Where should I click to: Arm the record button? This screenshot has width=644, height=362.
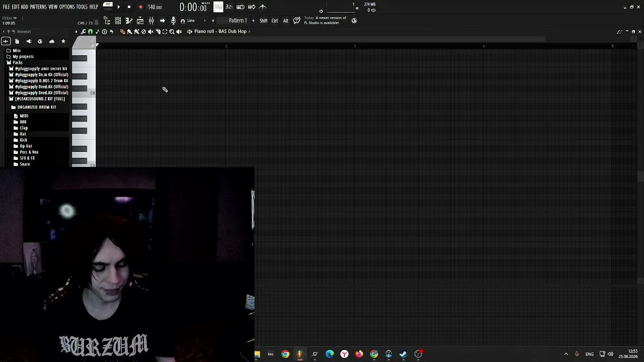(x=140, y=7)
